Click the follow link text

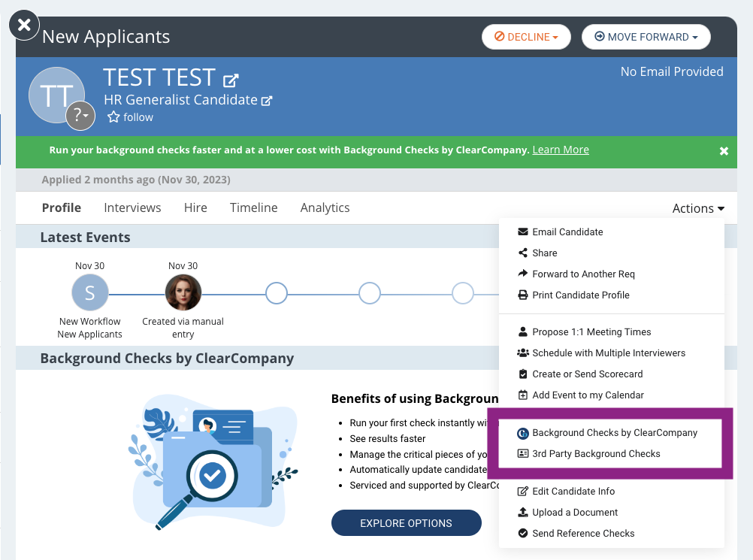138,117
